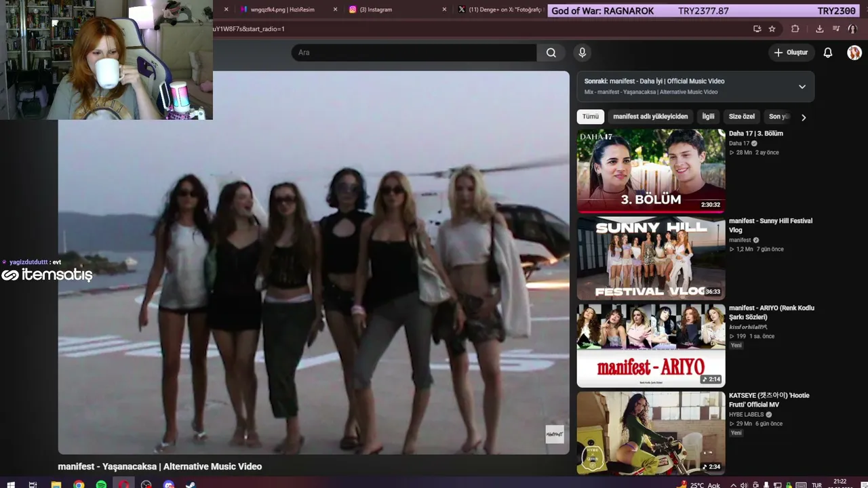
Task: Open 'manifest - ARIYO (Renk Kodlu Şarkı Sözleri)' title
Action: [772, 312]
